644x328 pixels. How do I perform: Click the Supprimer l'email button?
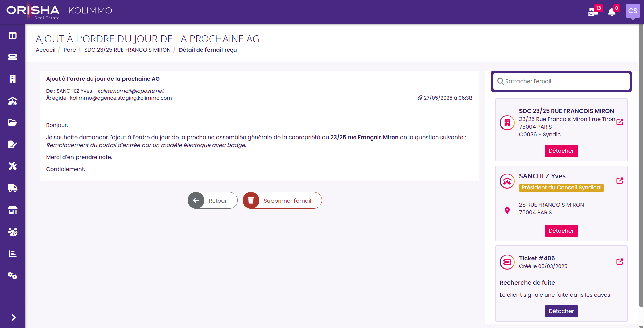pyautogui.click(x=282, y=200)
